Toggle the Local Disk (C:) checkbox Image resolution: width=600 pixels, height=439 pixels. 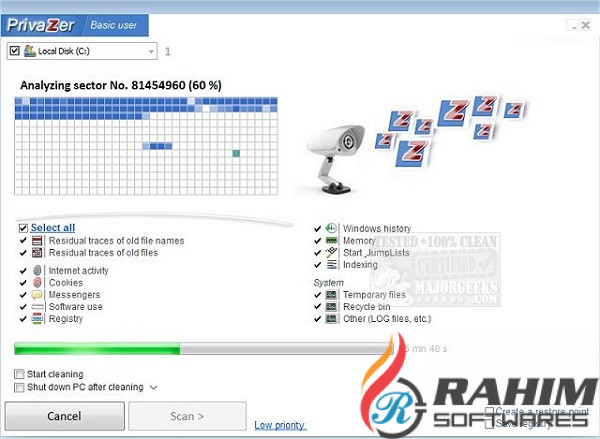pos(15,51)
